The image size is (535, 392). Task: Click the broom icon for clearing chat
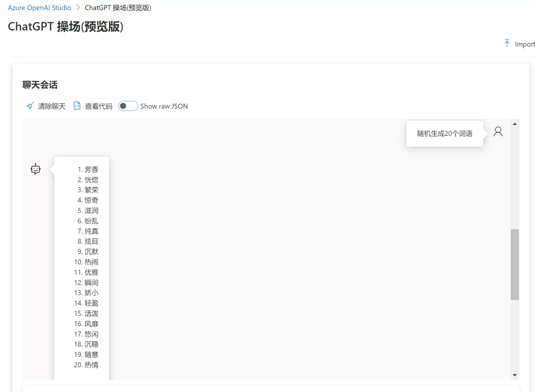click(31, 106)
